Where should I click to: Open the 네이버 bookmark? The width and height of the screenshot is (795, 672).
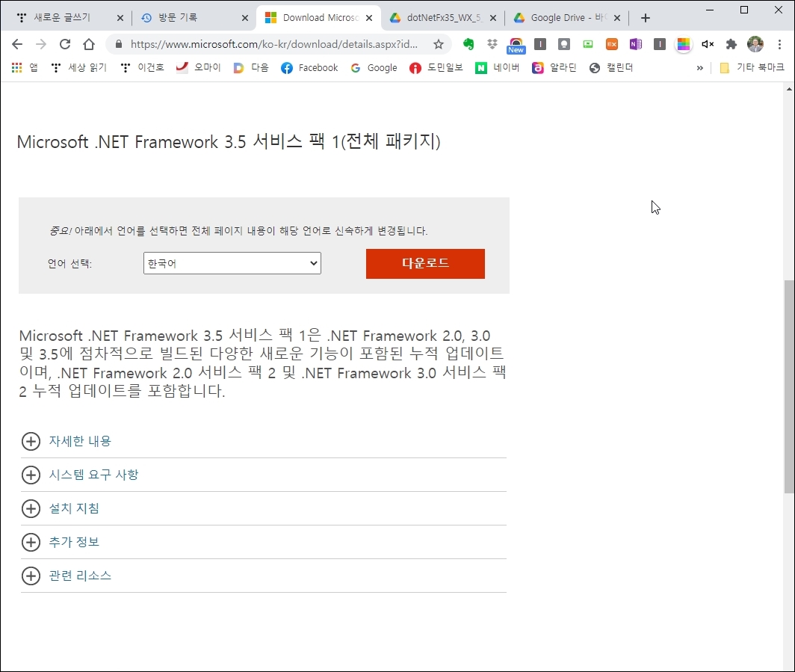(498, 67)
